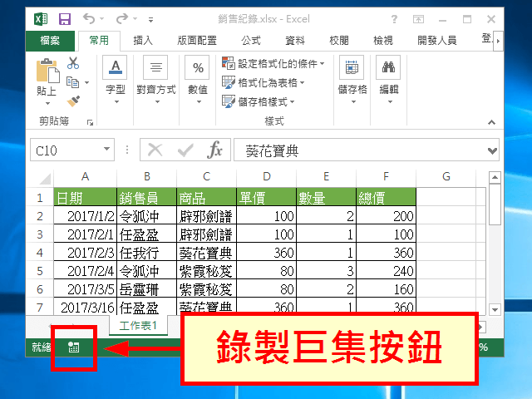This screenshot has height=399, width=532.
Task: Click the Record Macro status bar button
Action: coord(74,347)
